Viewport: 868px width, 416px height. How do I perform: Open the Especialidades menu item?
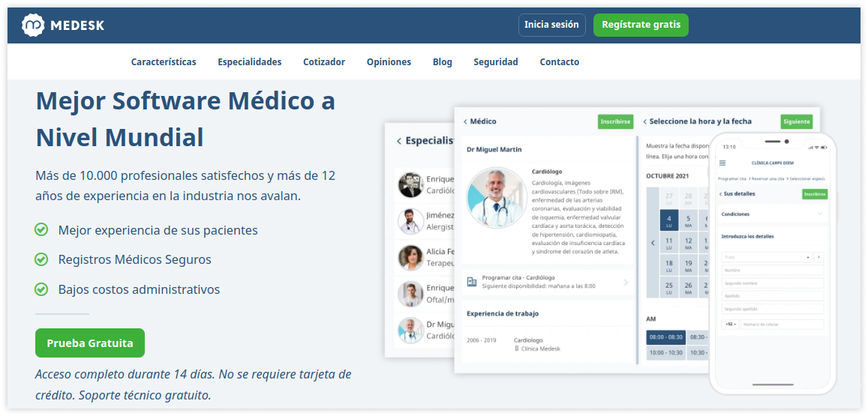click(250, 62)
